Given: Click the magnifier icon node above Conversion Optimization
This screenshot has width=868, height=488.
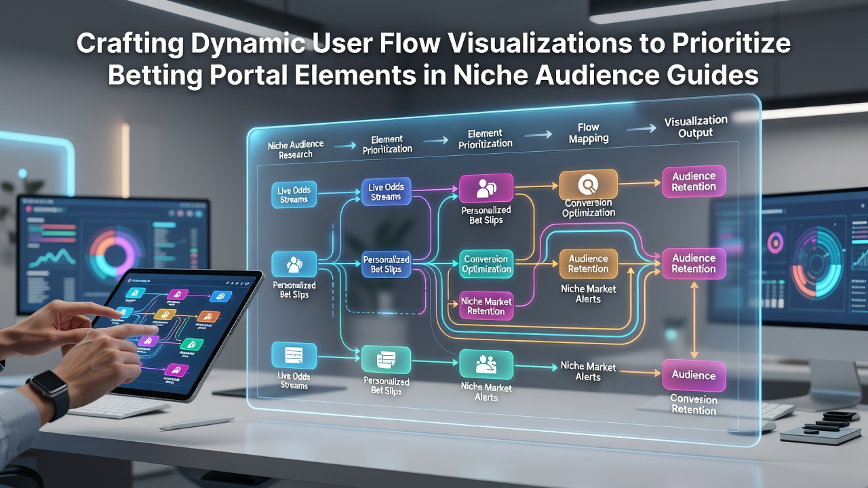Looking at the screenshot, I should [x=588, y=184].
